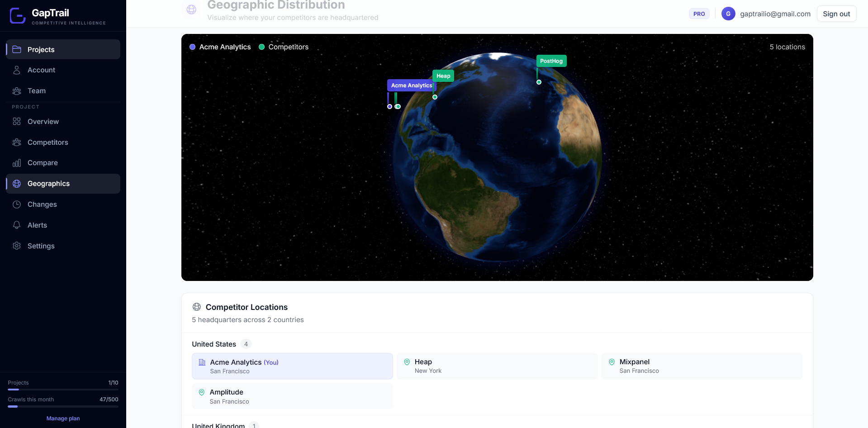Click the Competitor Locations heading
The width and height of the screenshot is (868, 428).
247,307
